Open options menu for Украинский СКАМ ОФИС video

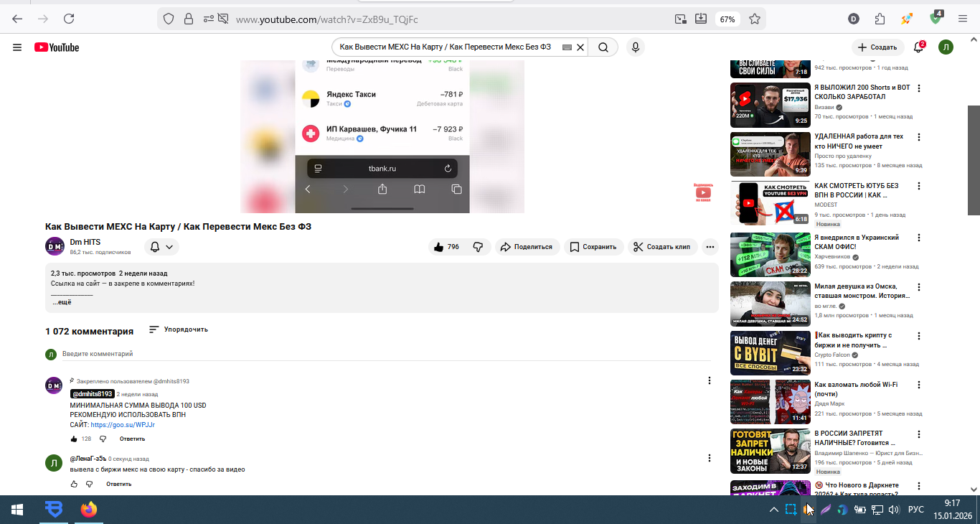coord(919,238)
